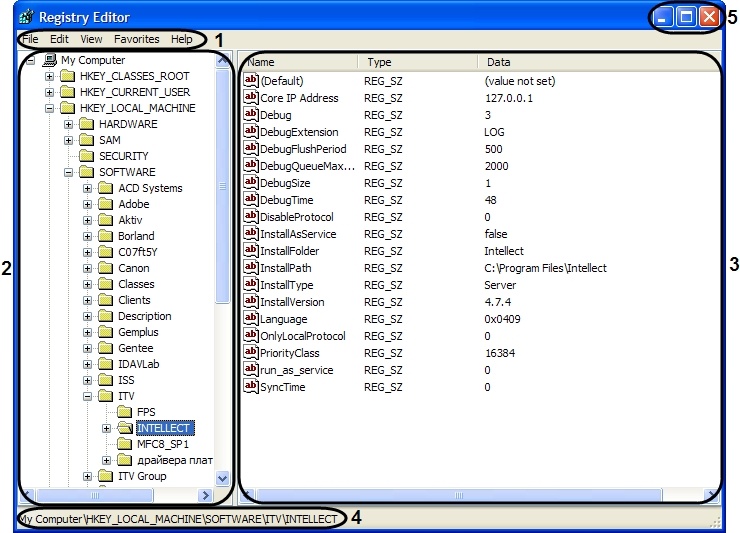Click the SAM folder icon

point(86,140)
